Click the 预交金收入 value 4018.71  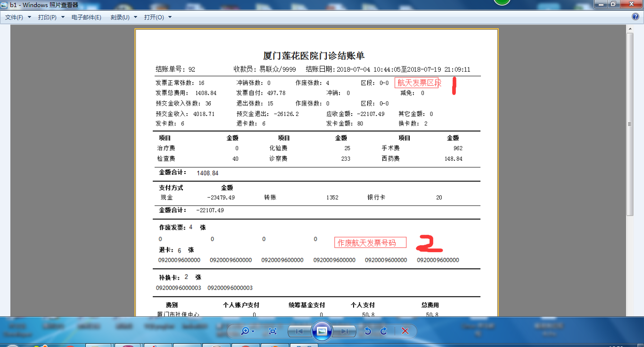pyautogui.click(x=203, y=114)
